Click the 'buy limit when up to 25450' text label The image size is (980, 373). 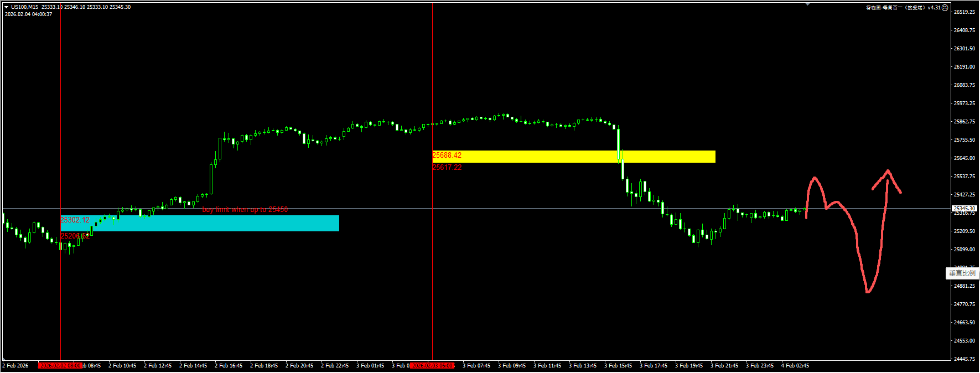coord(245,210)
